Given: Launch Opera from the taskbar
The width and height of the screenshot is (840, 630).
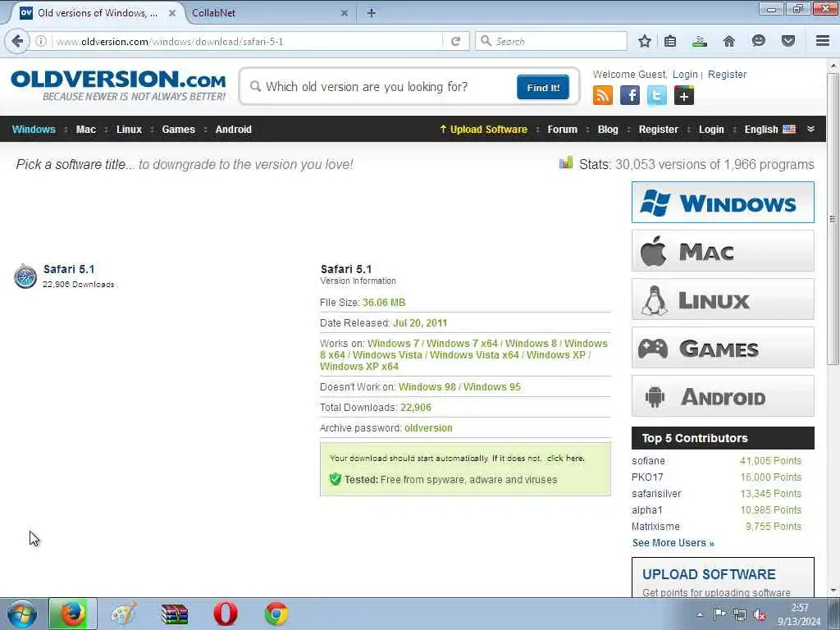Looking at the screenshot, I should [226, 614].
